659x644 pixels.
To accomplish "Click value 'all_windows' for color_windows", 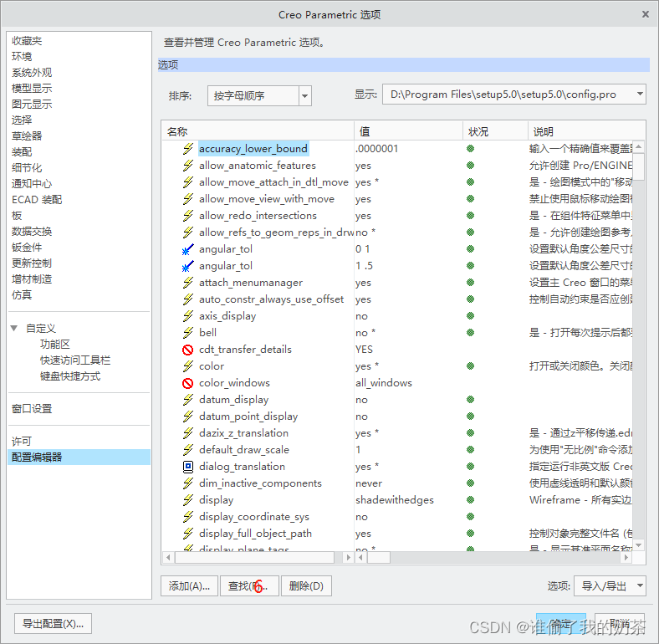I will point(384,383).
